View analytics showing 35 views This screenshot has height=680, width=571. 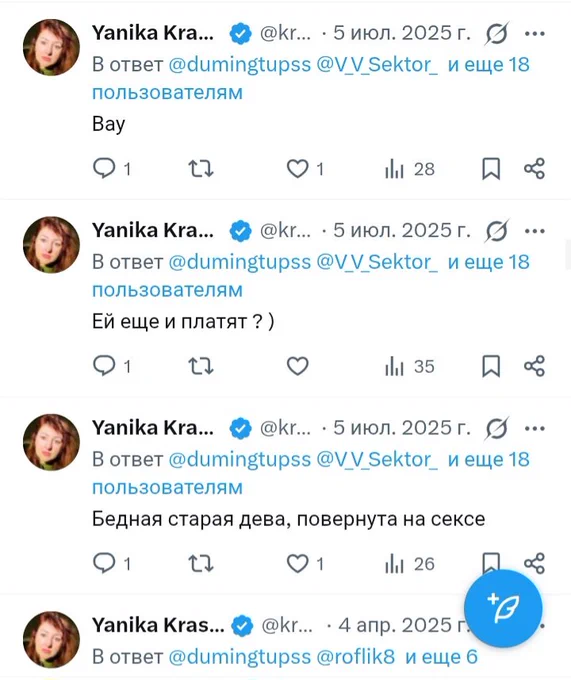tap(410, 366)
